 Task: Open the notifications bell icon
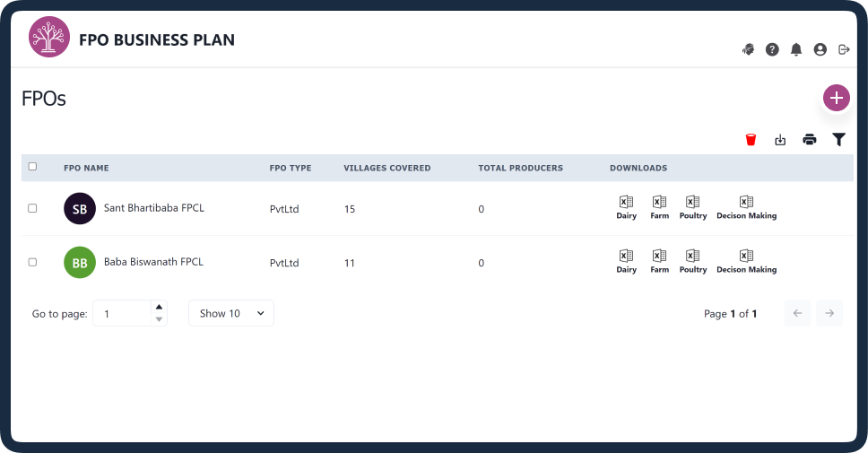pyautogui.click(x=796, y=50)
